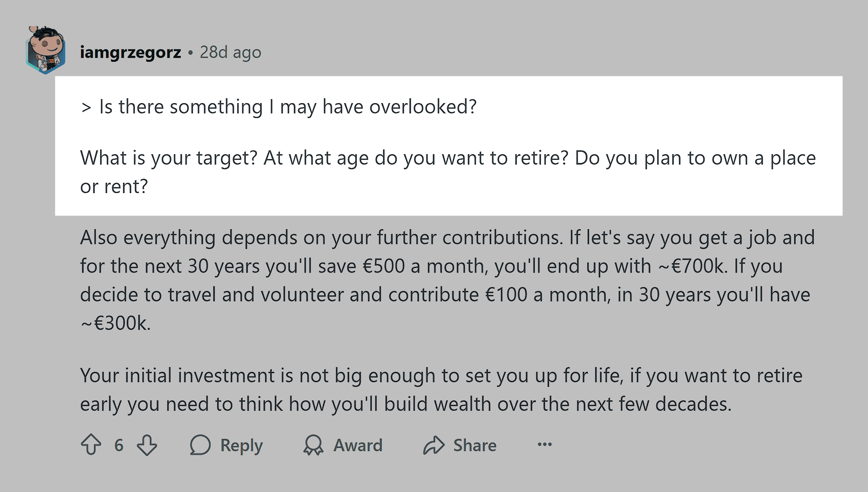Screen dimensions: 868x492
Task: Click the '~€700k' amount in the comment
Action: pos(691,266)
